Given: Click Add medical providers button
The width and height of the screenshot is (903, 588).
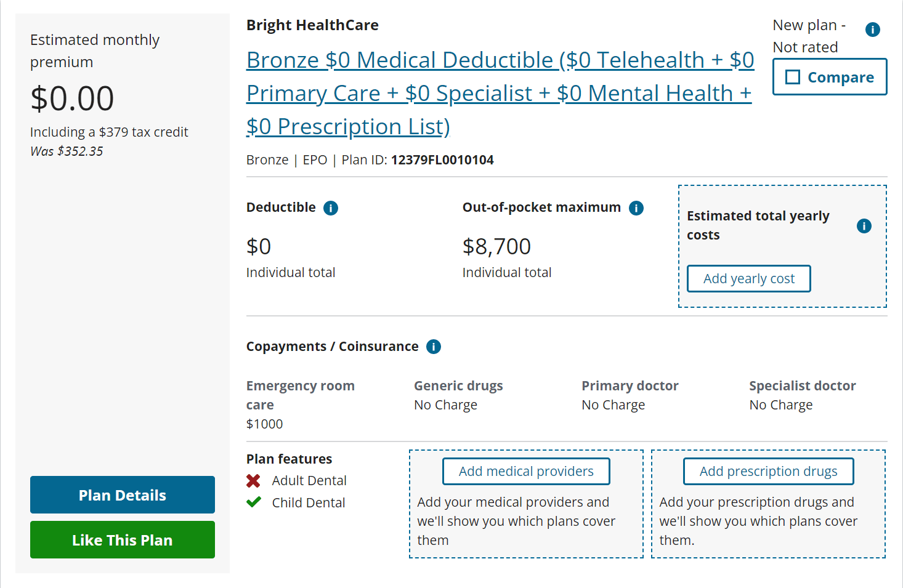Looking at the screenshot, I should (x=526, y=471).
